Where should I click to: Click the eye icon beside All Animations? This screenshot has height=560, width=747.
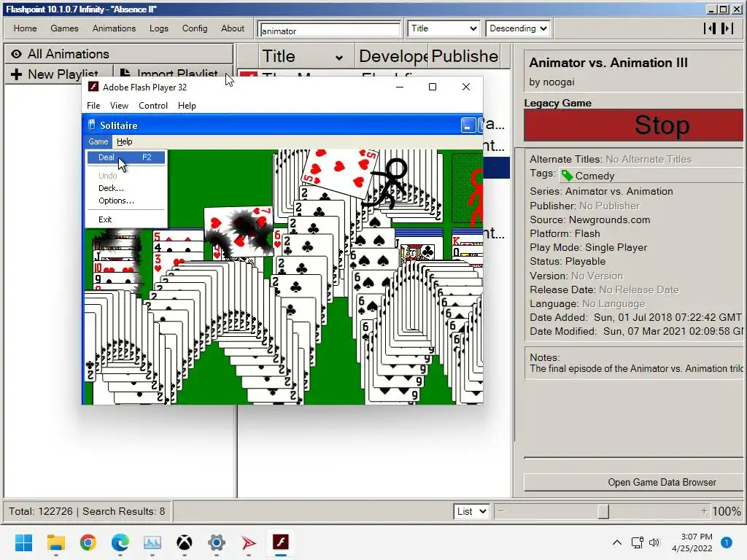(x=16, y=54)
